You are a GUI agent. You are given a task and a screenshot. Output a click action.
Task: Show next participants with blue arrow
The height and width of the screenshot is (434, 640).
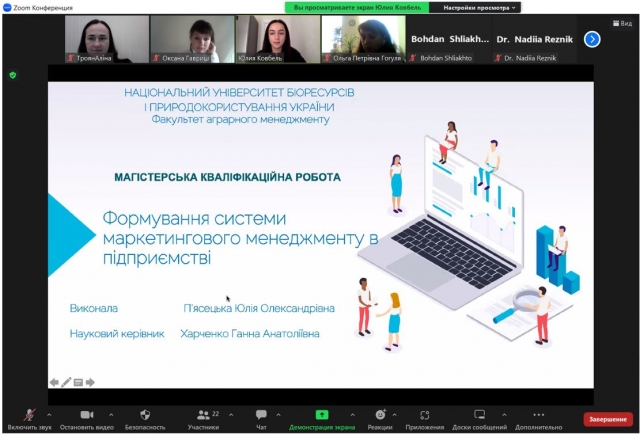pyautogui.click(x=592, y=39)
